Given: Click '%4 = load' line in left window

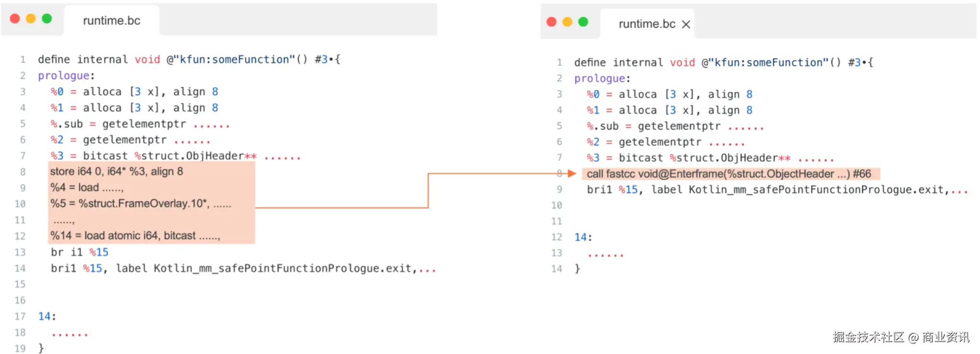Looking at the screenshot, I should [x=87, y=188].
